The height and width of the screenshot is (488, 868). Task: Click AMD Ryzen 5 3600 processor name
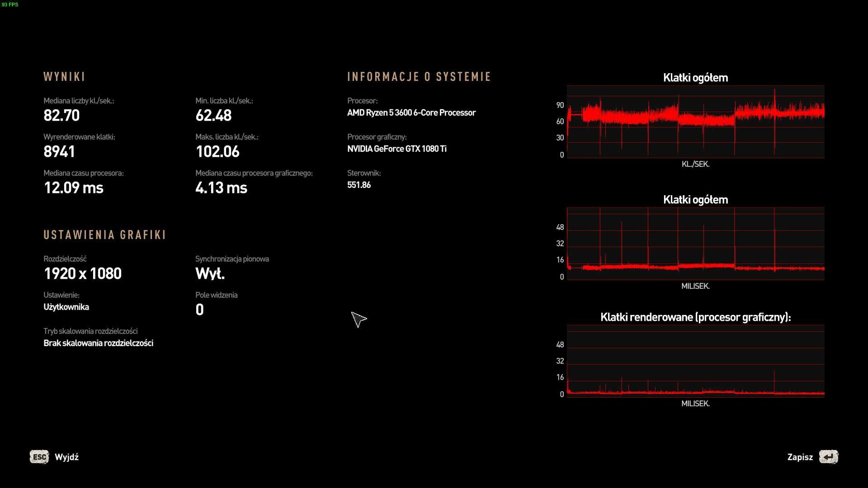click(x=411, y=113)
